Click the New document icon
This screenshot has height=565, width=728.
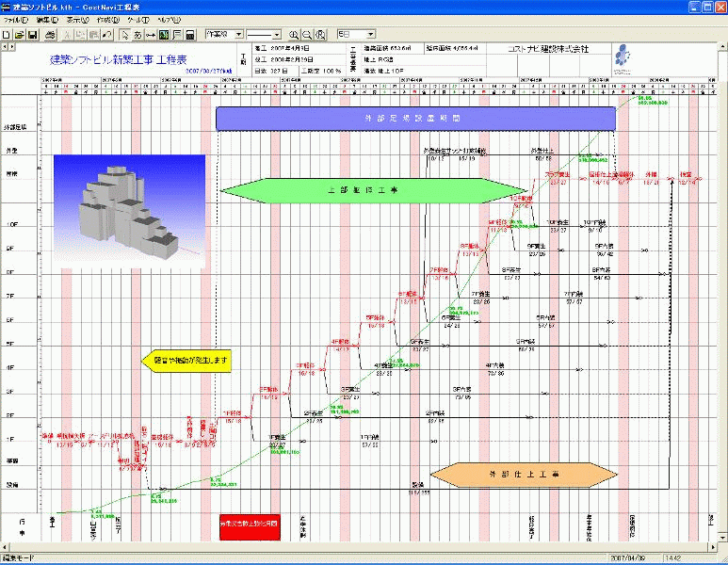(x=7, y=35)
